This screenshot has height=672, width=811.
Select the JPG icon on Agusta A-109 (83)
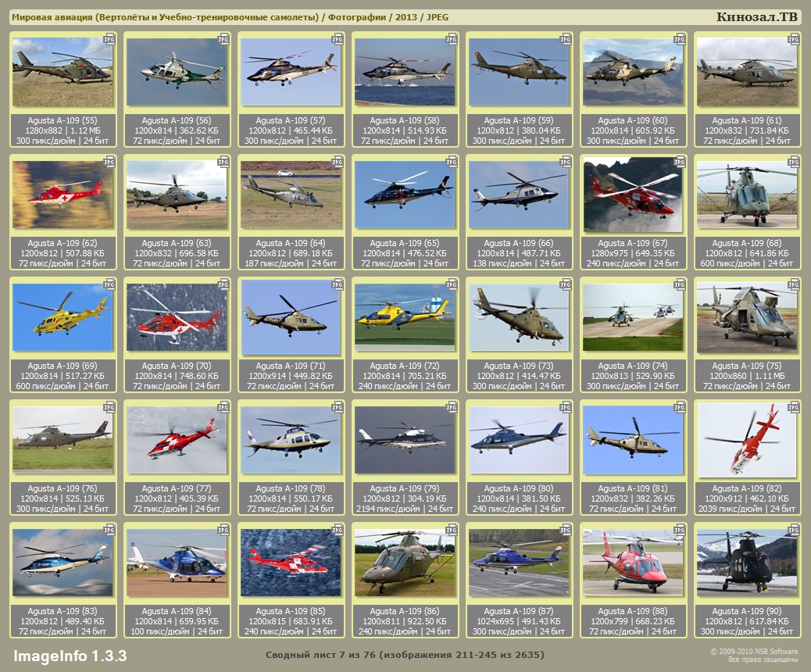pyautogui.click(x=109, y=529)
